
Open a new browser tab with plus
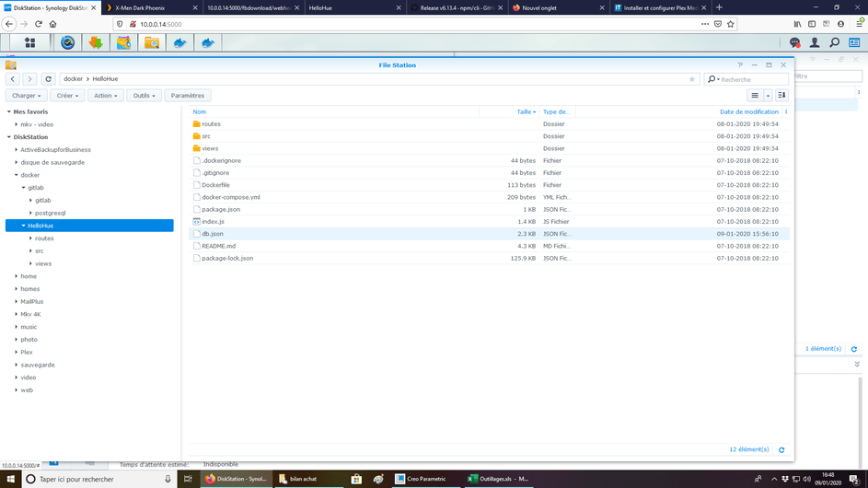point(719,7)
